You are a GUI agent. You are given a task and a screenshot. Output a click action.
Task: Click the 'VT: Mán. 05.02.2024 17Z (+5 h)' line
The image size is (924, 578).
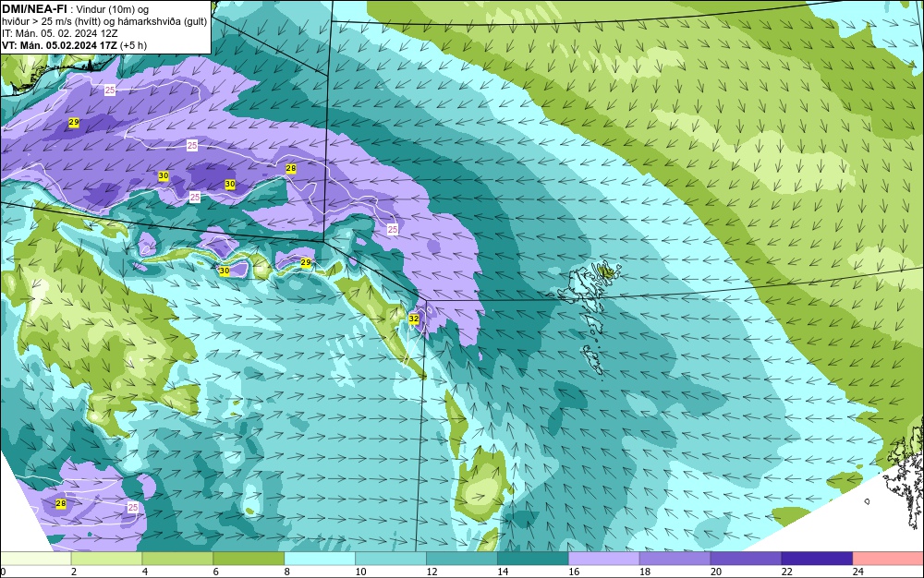74,45
